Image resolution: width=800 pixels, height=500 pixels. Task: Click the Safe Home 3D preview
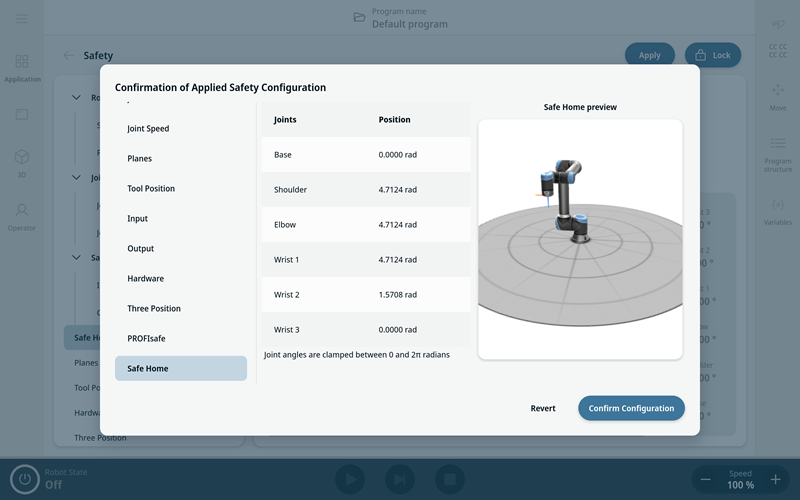tap(580, 239)
